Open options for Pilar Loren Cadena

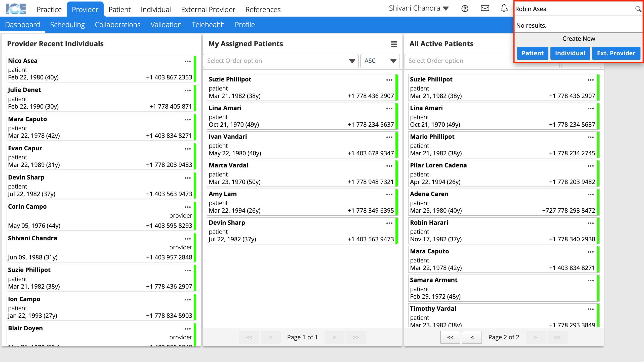pos(591,166)
